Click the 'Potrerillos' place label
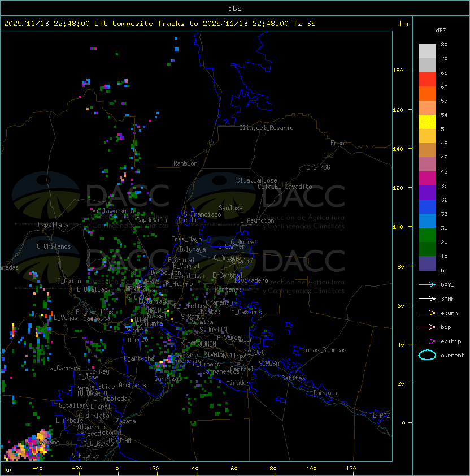 click(94, 312)
